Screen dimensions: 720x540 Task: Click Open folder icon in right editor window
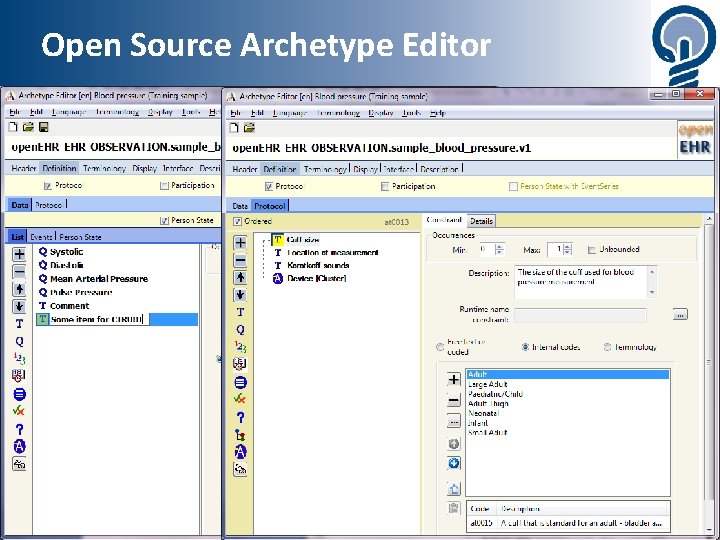(249, 128)
